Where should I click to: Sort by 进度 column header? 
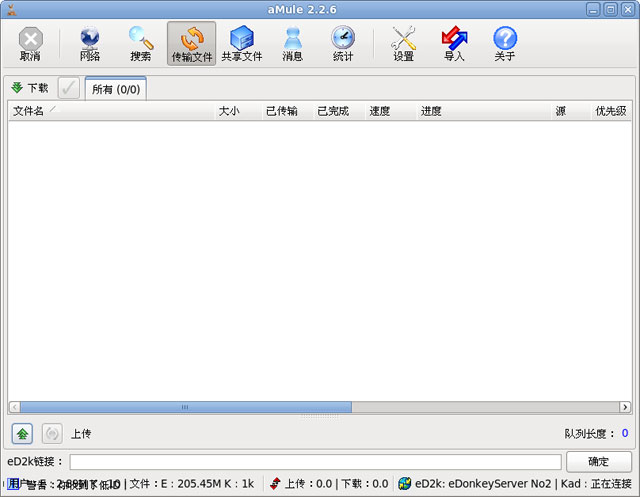click(x=484, y=111)
